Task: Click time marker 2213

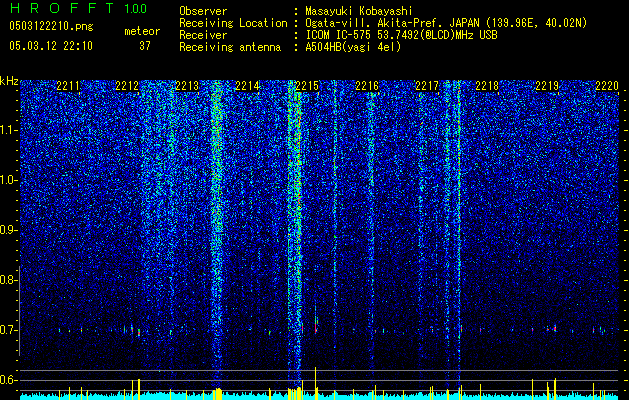Action: [x=187, y=86]
